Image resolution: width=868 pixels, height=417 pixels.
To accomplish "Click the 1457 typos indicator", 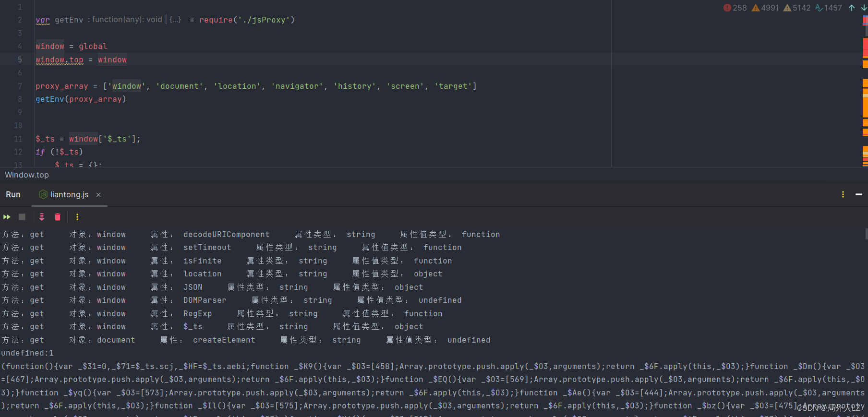I will tap(829, 8).
